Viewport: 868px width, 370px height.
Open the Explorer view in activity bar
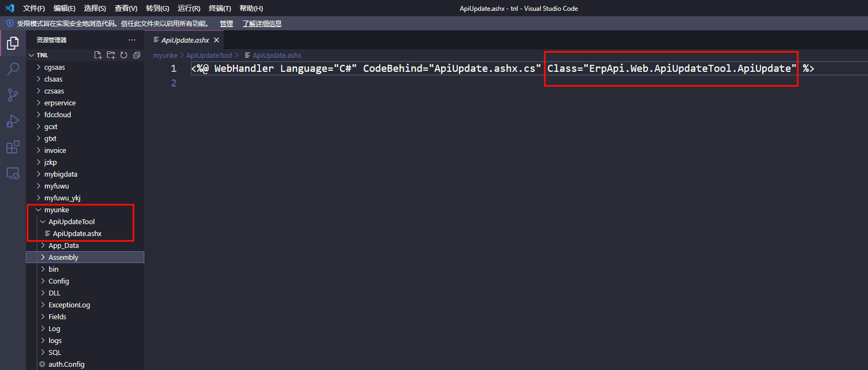(12, 43)
